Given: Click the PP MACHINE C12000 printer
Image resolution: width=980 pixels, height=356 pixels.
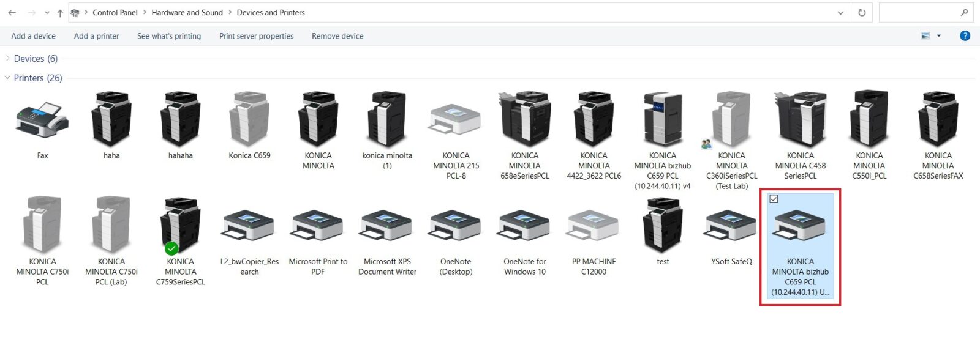Looking at the screenshot, I should [x=594, y=226].
